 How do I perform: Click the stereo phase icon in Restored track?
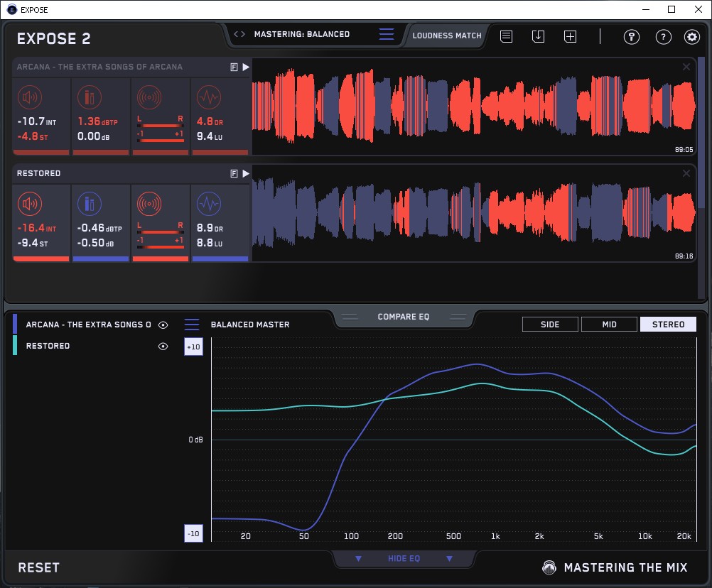(x=149, y=204)
